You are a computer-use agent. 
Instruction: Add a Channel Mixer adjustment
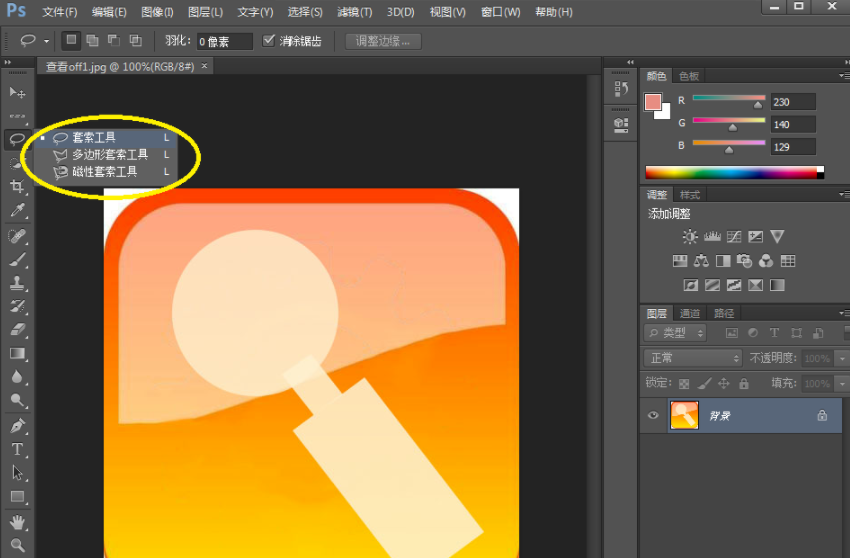tap(766, 261)
